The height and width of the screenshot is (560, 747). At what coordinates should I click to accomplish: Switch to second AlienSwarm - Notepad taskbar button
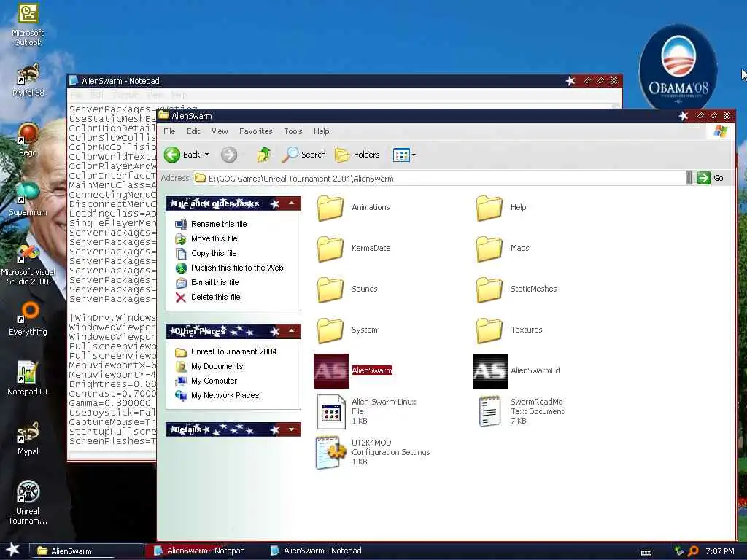320,551
